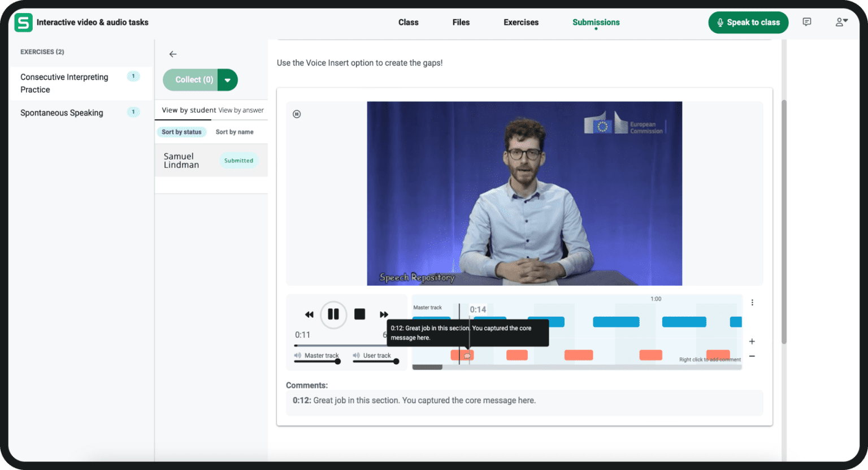Open Samuel Lindman's submitted work

point(181,161)
